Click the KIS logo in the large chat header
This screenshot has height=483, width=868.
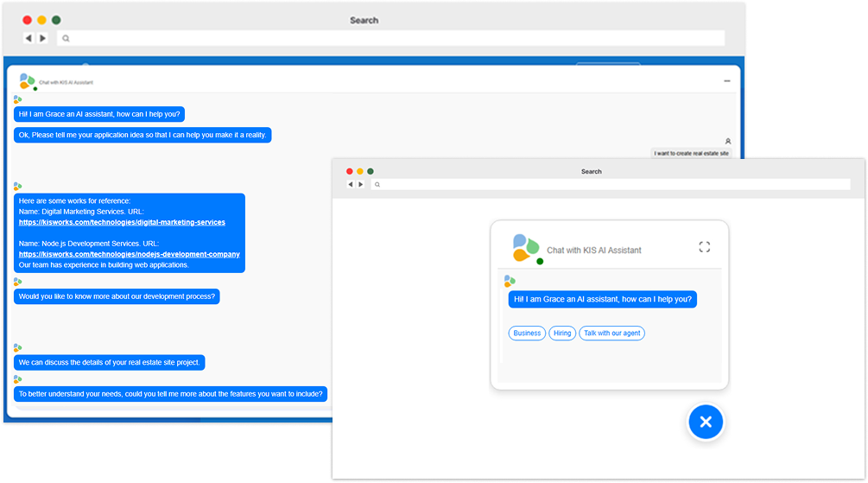28,81
